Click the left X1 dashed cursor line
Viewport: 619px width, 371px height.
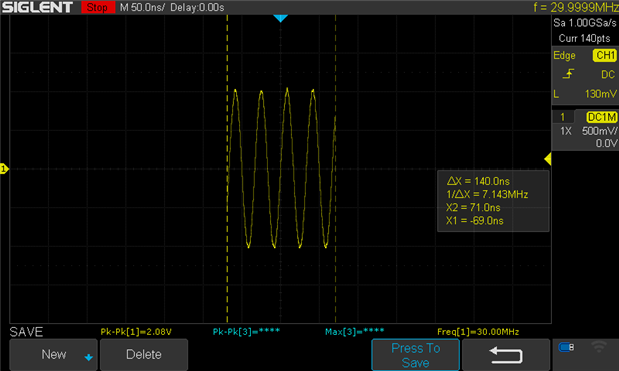point(227,169)
